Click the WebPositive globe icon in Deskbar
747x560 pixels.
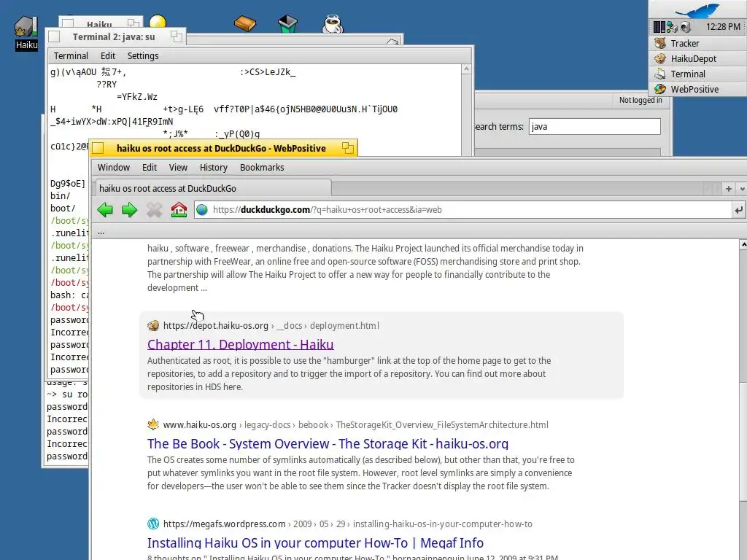coord(659,89)
